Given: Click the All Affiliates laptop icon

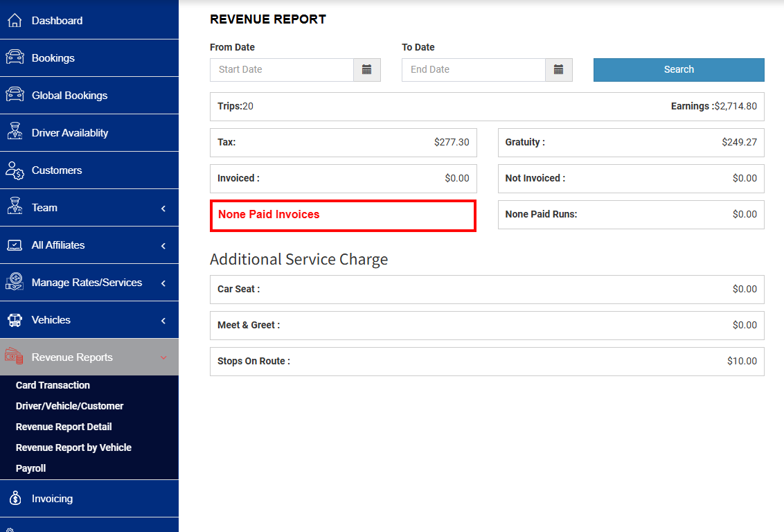Looking at the screenshot, I should [15, 245].
